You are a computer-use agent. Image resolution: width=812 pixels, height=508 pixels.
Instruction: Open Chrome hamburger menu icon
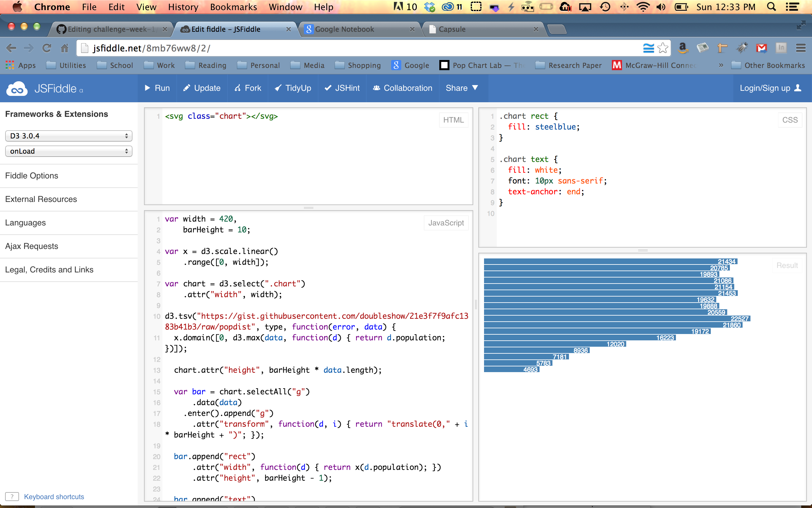801,48
